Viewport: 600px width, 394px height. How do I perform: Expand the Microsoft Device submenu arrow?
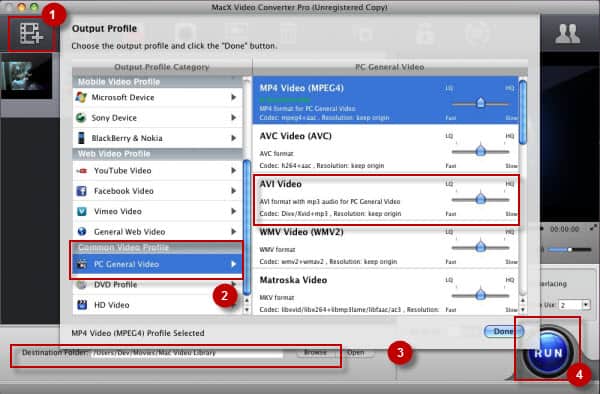pyautogui.click(x=233, y=97)
